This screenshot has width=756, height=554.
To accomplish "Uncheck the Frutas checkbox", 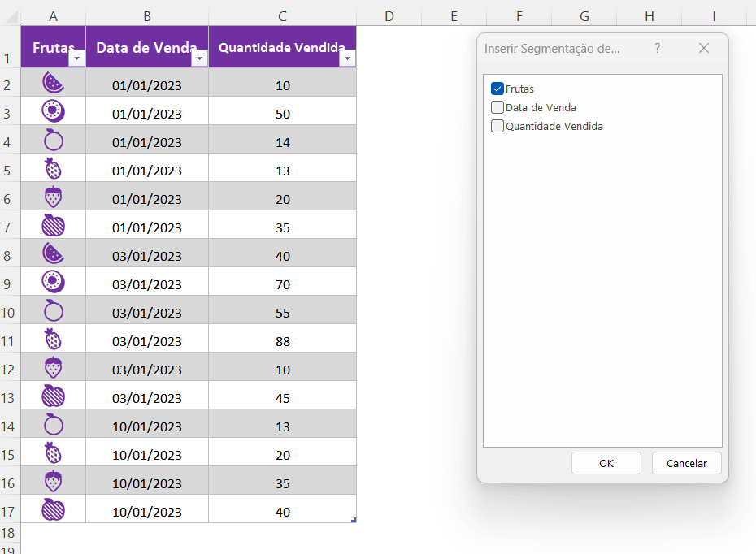I will 497,89.
